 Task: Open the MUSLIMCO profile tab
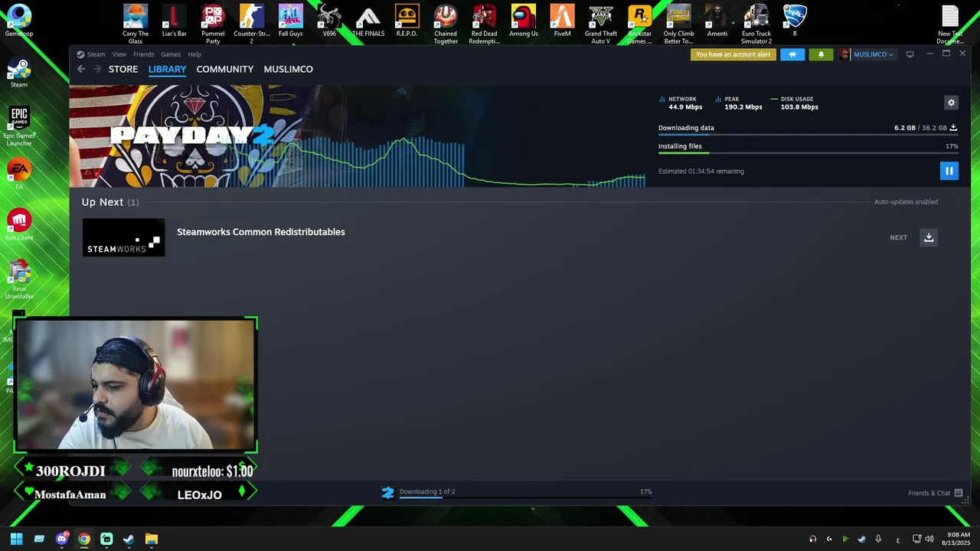288,69
